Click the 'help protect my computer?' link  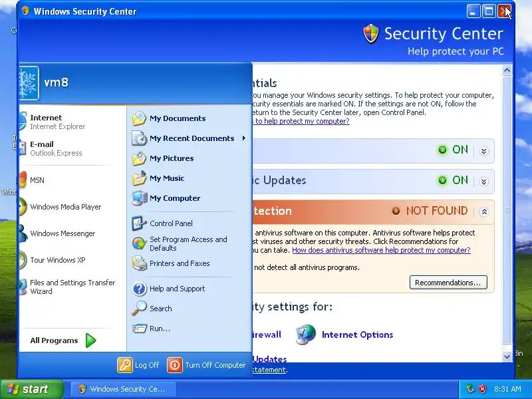click(301, 121)
